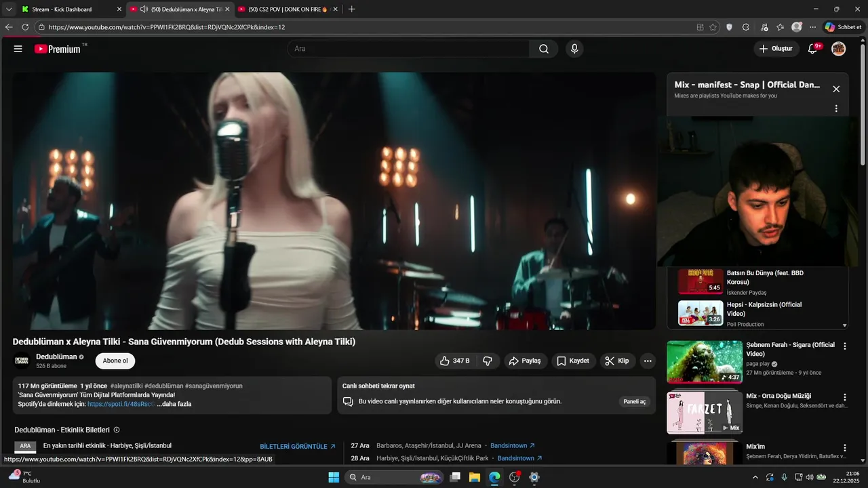Start voice search with the microphone icon
The width and height of the screenshot is (868, 488).
click(x=574, y=49)
